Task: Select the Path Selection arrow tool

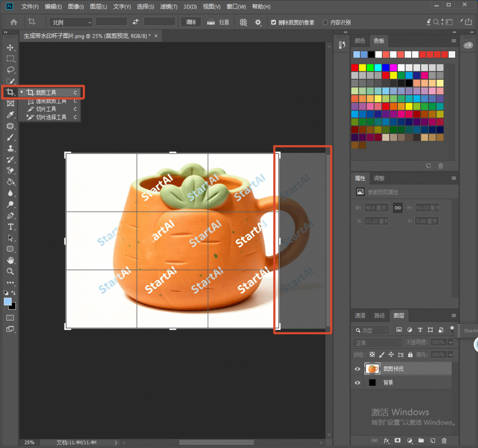Action: coord(10,238)
